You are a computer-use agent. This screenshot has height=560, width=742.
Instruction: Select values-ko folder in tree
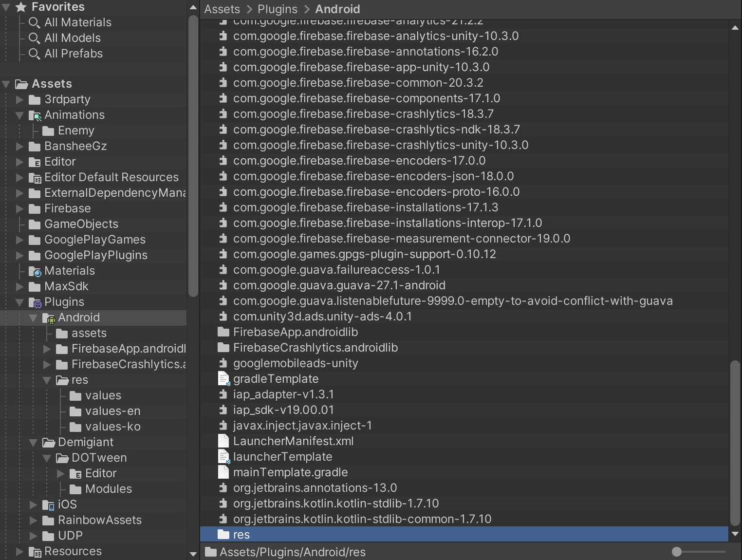point(112,427)
